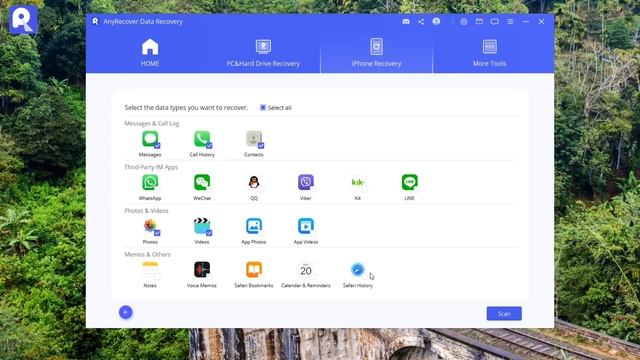Open the user account avatar icon
This screenshot has height=360, width=640.
436,22
